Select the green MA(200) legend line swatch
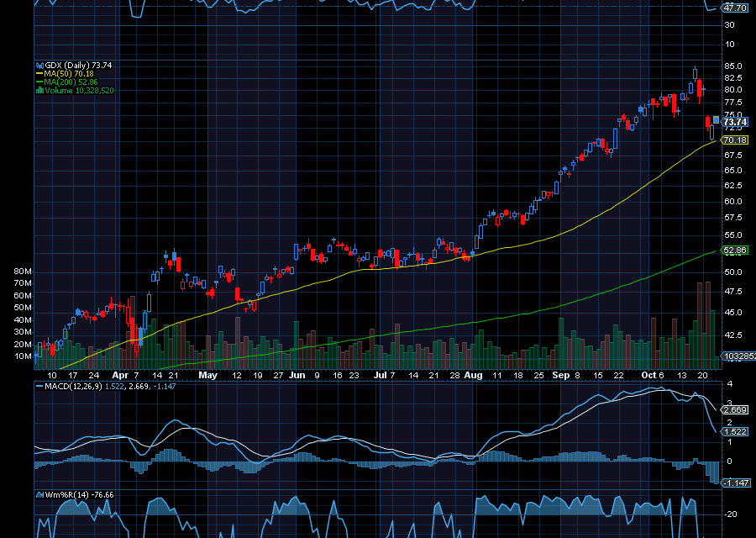 point(39,82)
